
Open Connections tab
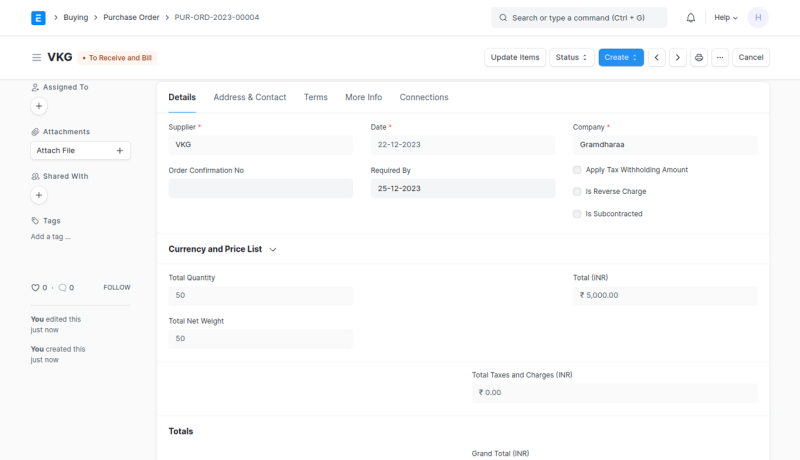tap(424, 97)
